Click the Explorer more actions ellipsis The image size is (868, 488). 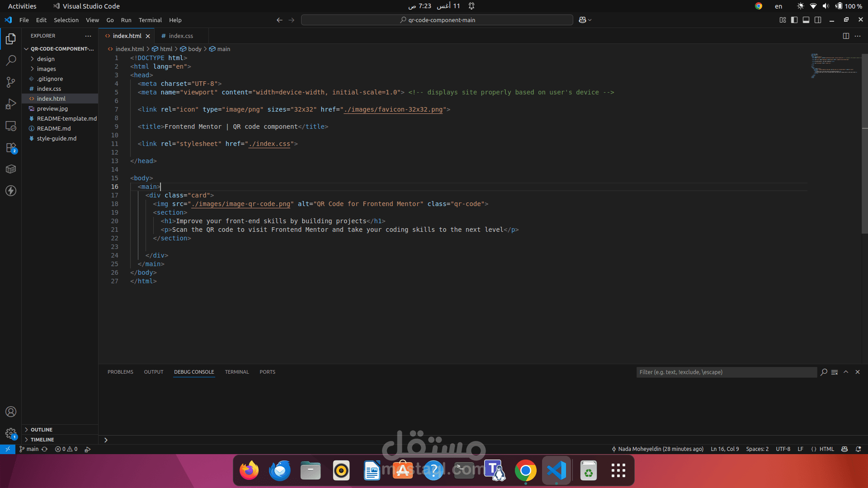coord(88,36)
